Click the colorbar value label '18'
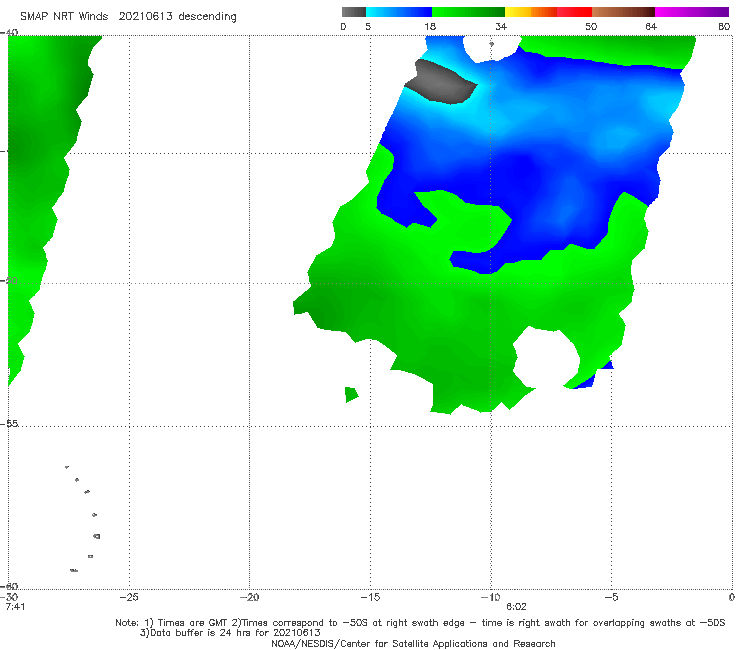 point(430,27)
